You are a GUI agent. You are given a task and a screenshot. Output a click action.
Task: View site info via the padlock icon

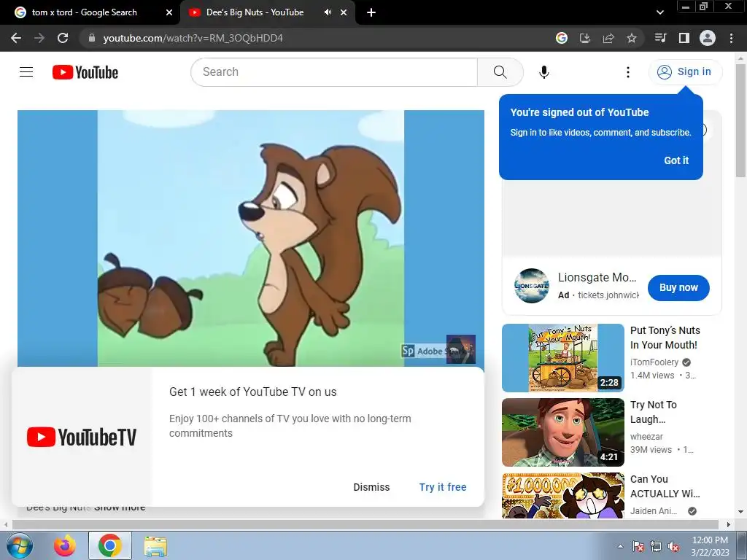coord(92,38)
